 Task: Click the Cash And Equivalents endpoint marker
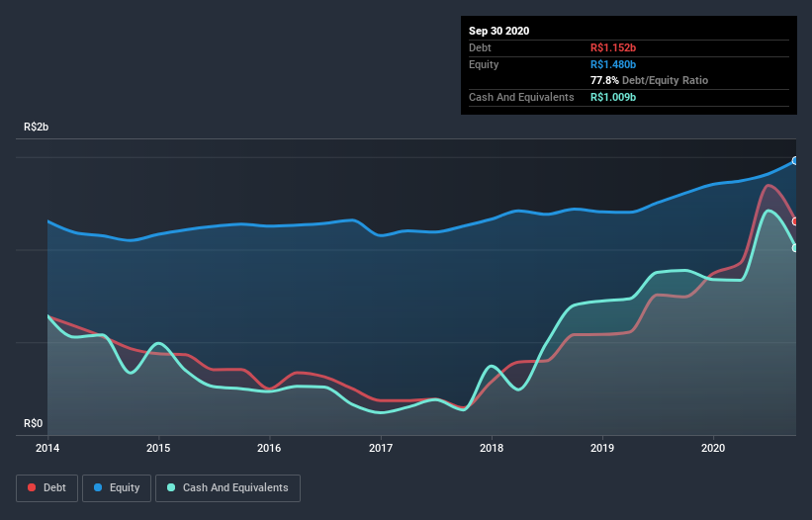pyautogui.click(x=795, y=248)
